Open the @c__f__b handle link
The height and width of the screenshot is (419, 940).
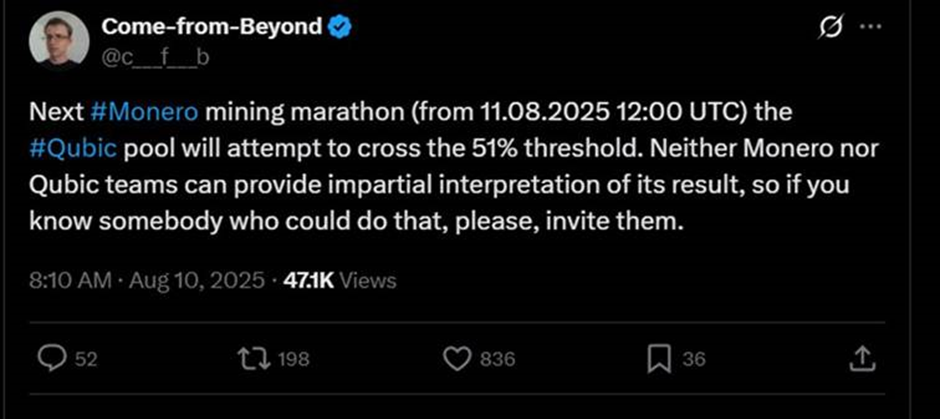click(x=155, y=59)
